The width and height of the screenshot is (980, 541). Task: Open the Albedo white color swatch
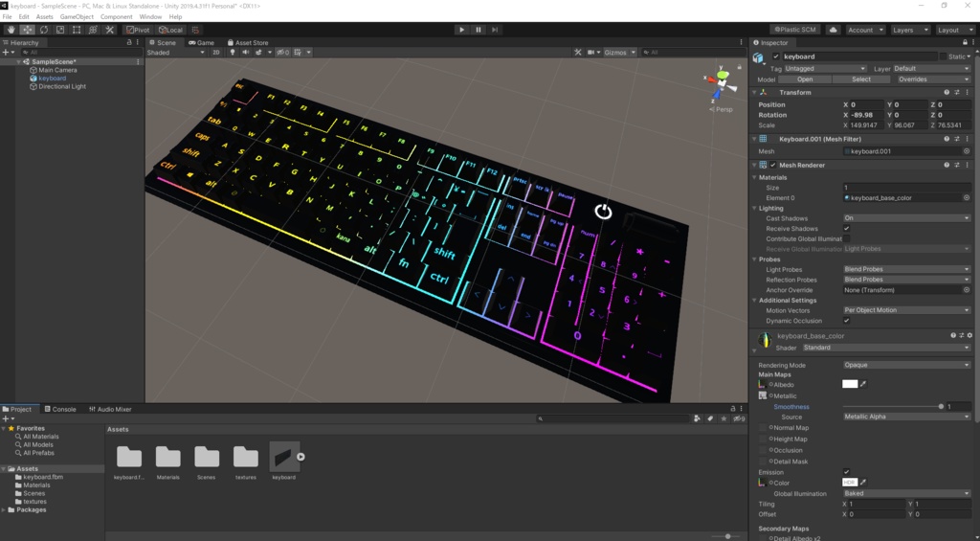[x=850, y=384]
